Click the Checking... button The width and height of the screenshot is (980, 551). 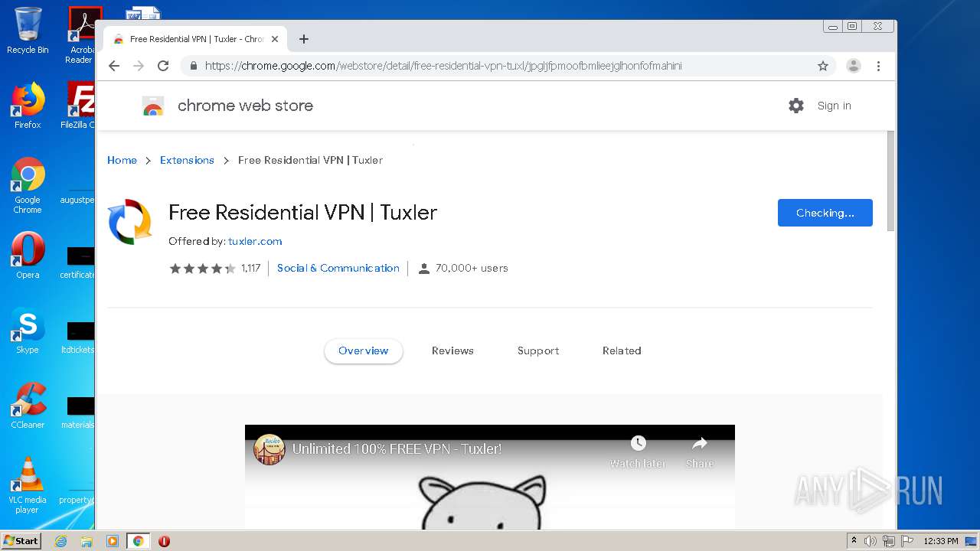click(x=825, y=213)
